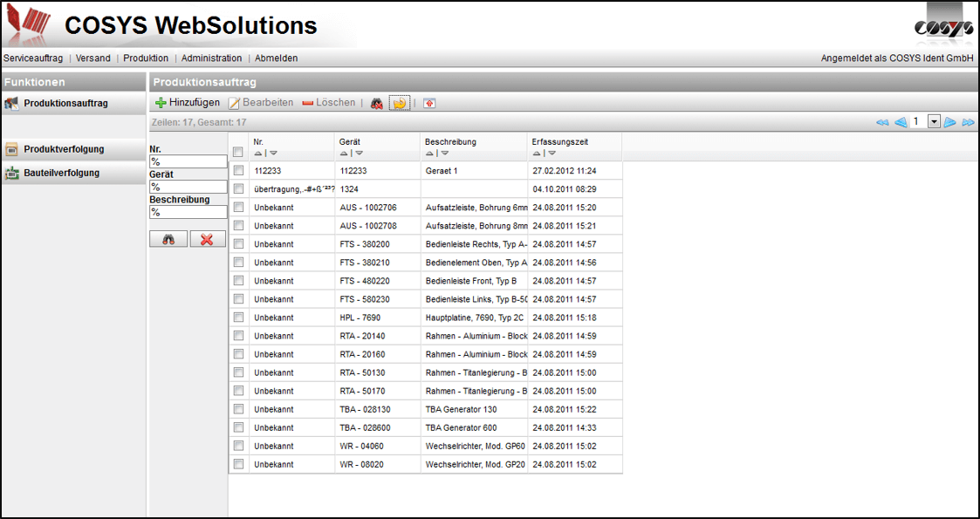
Task: Toggle the select-all checkbox in the table header
Action: [238, 151]
